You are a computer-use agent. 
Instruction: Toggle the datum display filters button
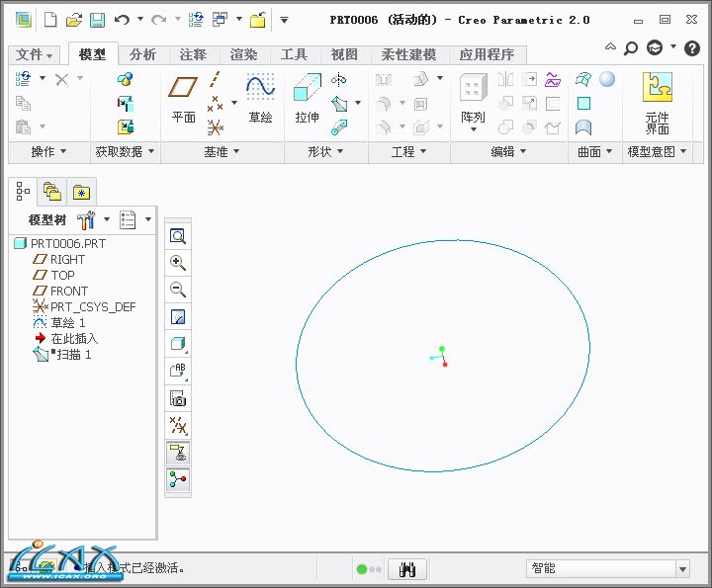178,426
